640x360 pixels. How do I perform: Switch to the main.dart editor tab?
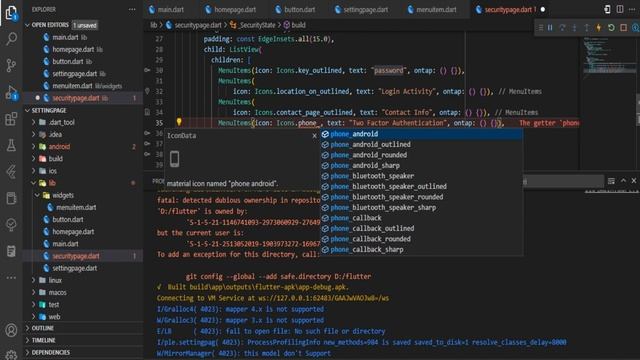click(171, 9)
